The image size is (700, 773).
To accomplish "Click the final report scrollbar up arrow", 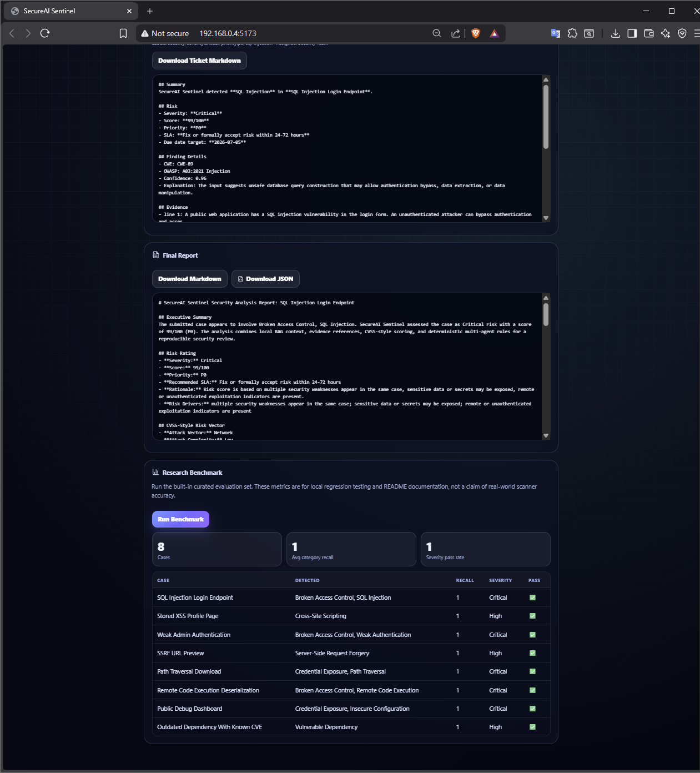I will [546, 298].
